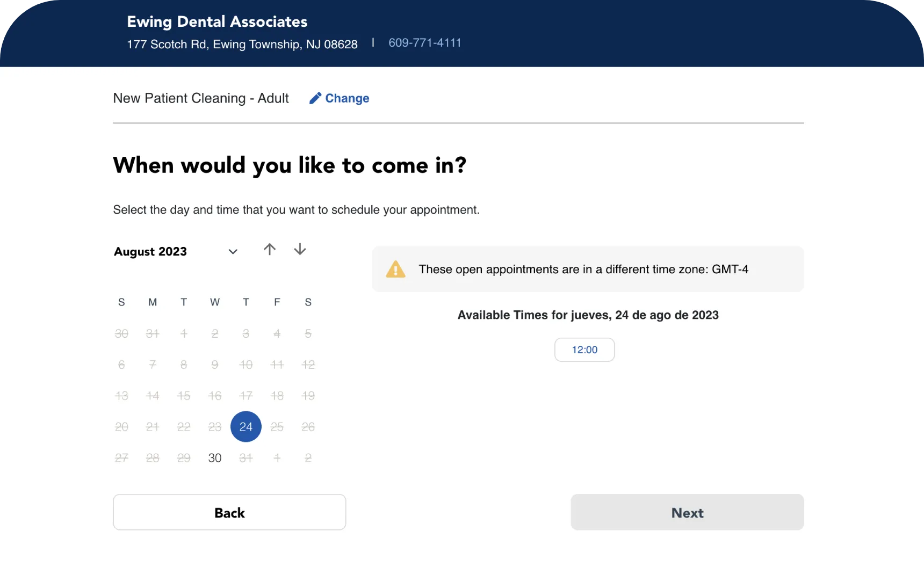Click the Ewing Dental Associates title
The image size is (924, 582).
click(217, 21)
